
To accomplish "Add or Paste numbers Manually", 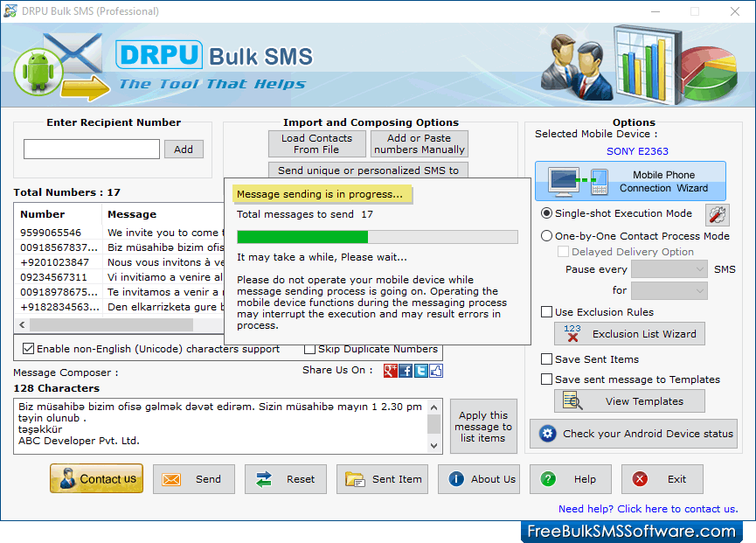I will pos(420,143).
